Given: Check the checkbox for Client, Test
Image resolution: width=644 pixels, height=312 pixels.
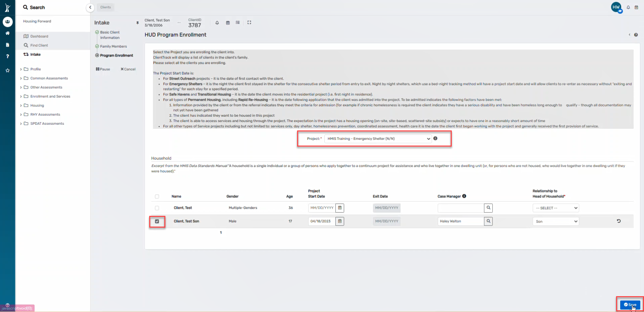Looking at the screenshot, I should coord(157,208).
